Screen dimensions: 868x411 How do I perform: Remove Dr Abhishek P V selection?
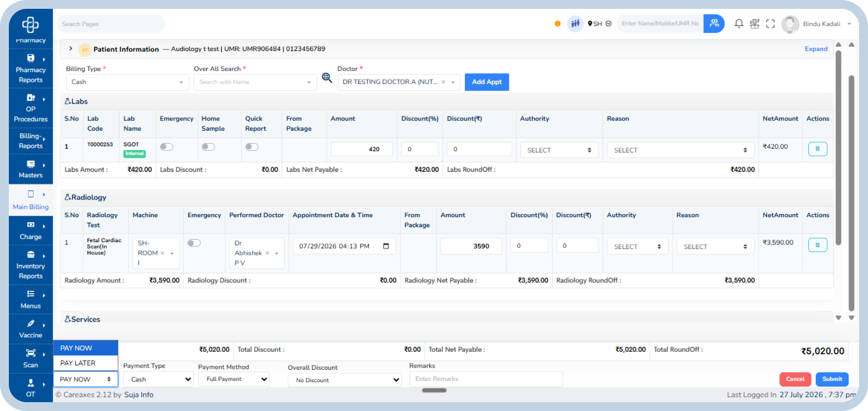coord(267,253)
